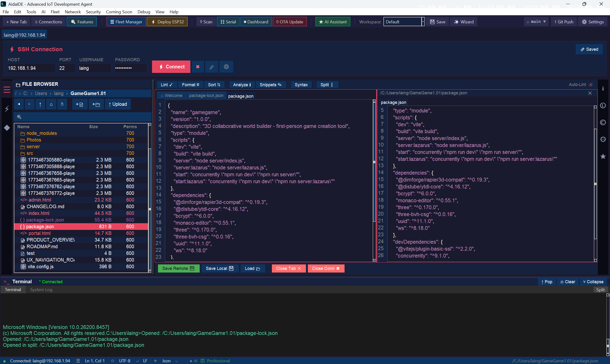610x364 pixels.
Task: Click the file list vertical scrollbar
Action: point(150,198)
